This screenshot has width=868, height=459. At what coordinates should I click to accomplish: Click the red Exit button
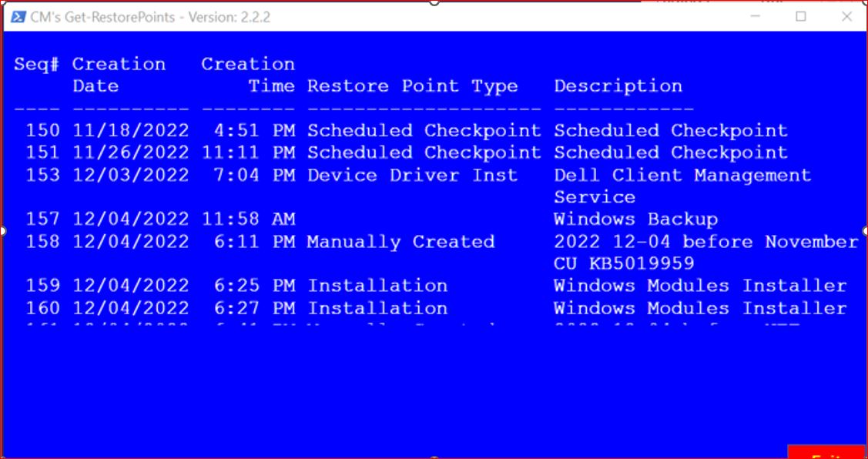click(x=826, y=452)
